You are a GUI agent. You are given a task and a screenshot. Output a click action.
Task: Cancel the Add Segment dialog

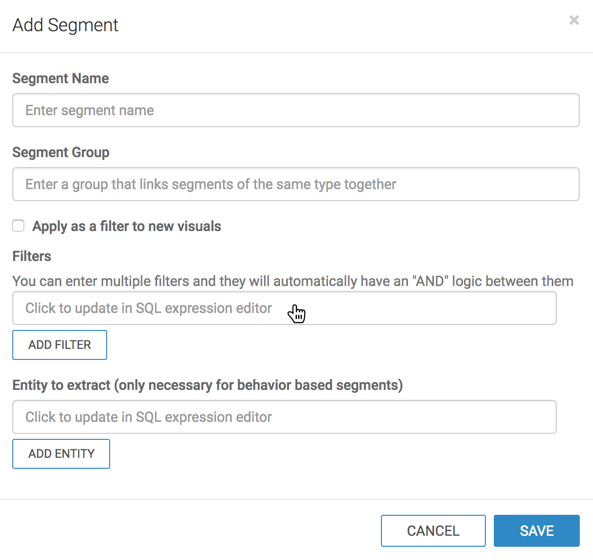click(433, 531)
